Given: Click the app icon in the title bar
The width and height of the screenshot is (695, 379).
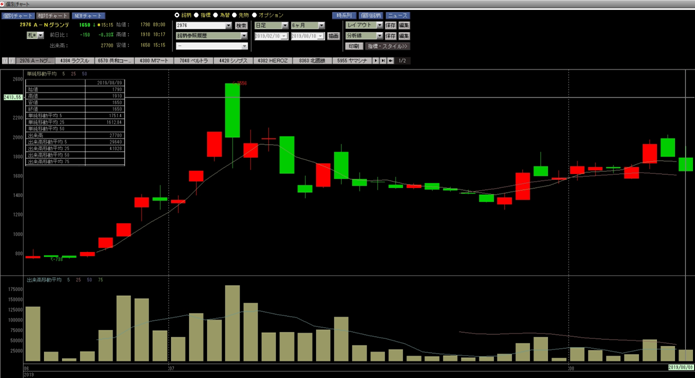Looking at the screenshot, I should [x=3, y=4].
